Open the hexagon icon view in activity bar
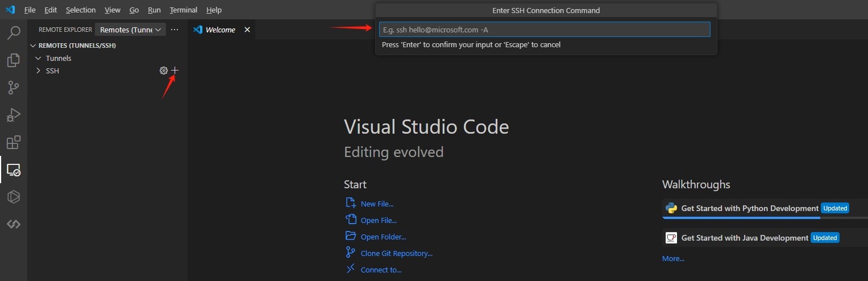Screen dimensions: 868x281 click(14, 197)
